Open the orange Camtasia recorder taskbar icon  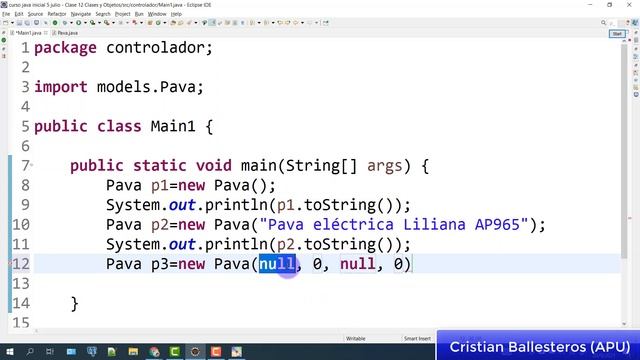coord(216,351)
